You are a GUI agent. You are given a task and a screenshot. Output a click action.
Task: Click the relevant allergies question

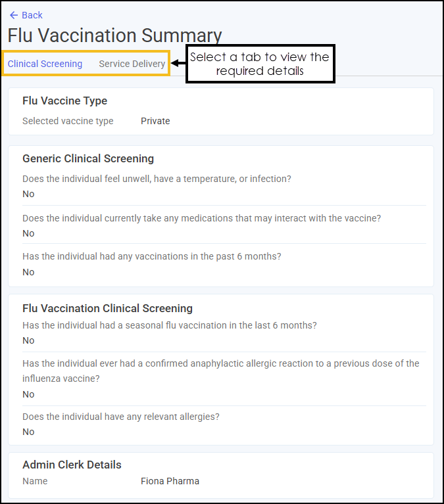coord(120,417)
